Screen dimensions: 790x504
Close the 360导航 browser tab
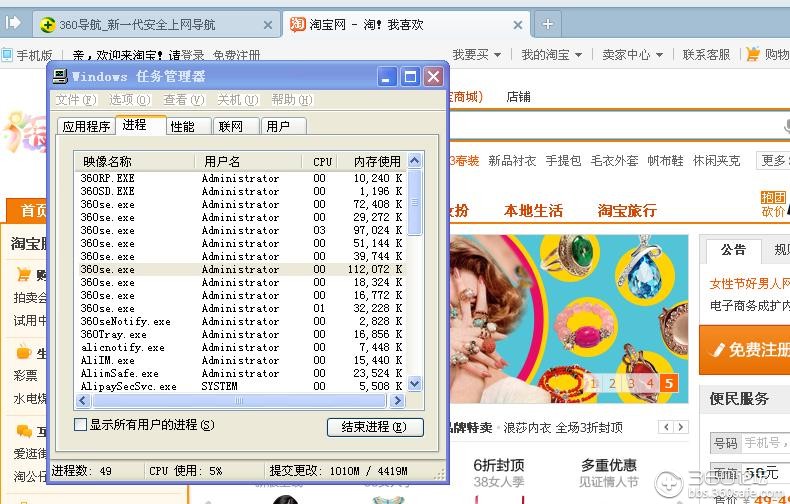268,25
